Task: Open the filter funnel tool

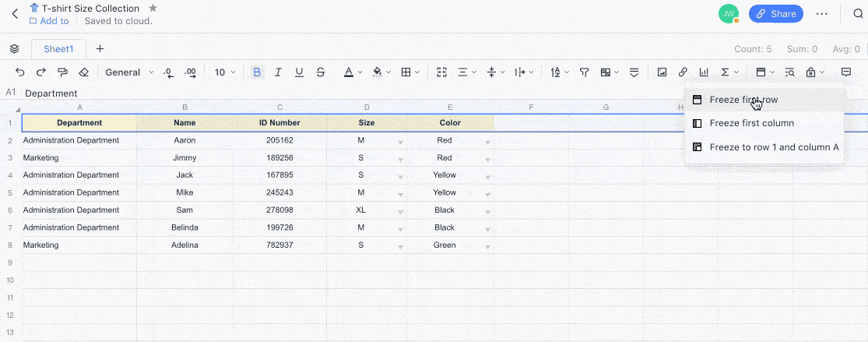Action: (x=584, y=72)
